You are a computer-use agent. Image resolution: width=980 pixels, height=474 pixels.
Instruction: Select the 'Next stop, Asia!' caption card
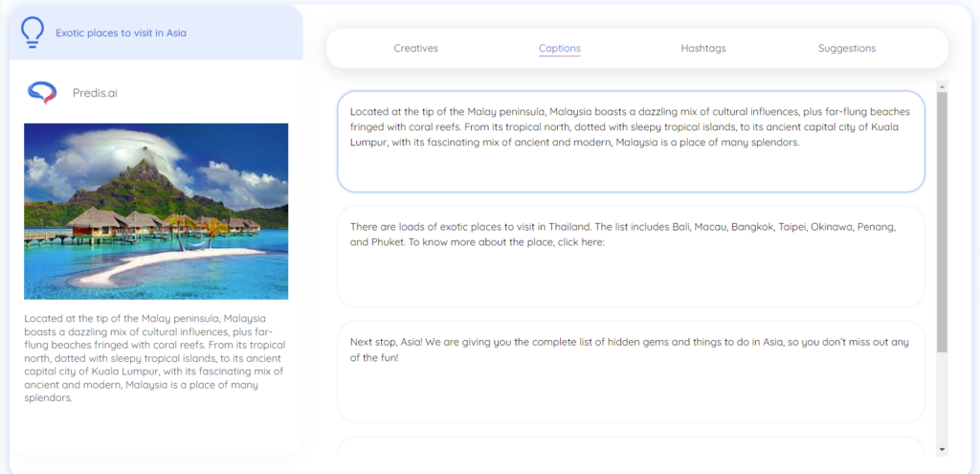[631, 372]
